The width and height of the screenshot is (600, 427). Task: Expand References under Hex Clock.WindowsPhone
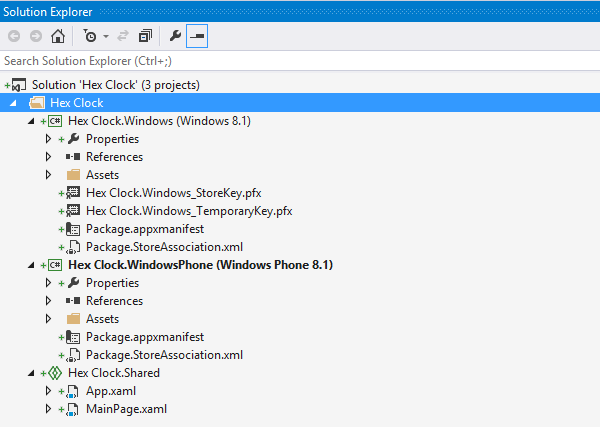[x=48, y=300]
